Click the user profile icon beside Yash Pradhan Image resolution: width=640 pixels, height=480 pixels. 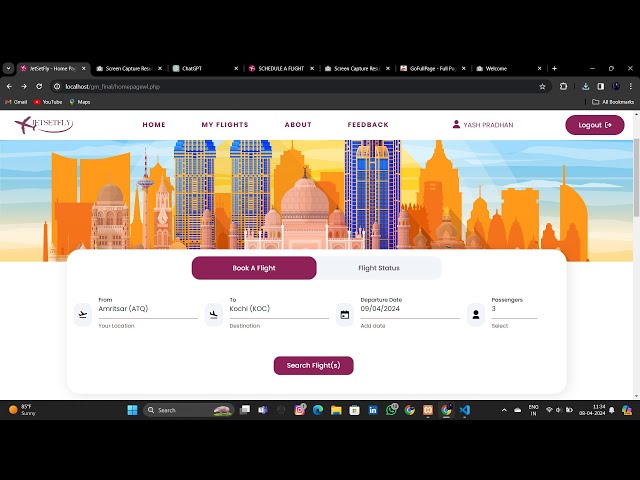[456, 124]
